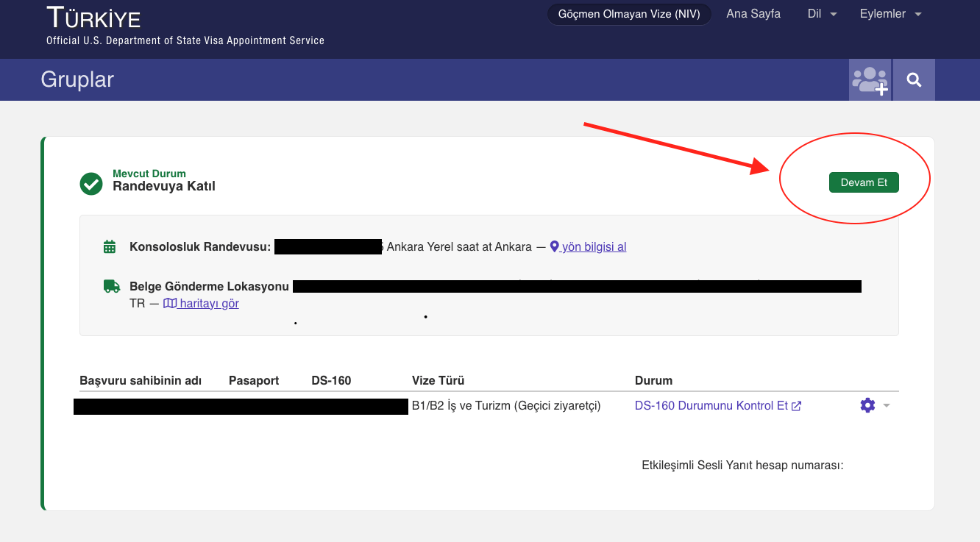980x542 pixels.
Task: Select the Göçmen Olmayan Vize (NIV) pill
Action: pos(629,14)
